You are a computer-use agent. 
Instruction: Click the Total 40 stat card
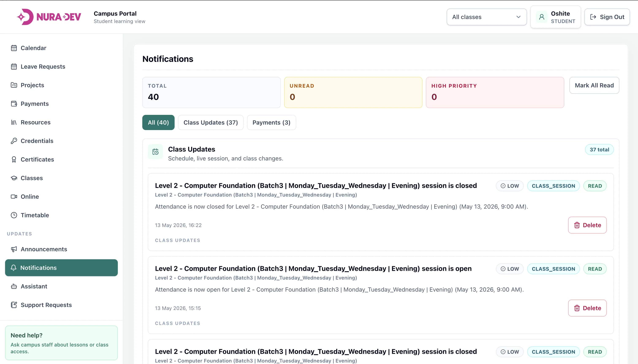point(211,92)
